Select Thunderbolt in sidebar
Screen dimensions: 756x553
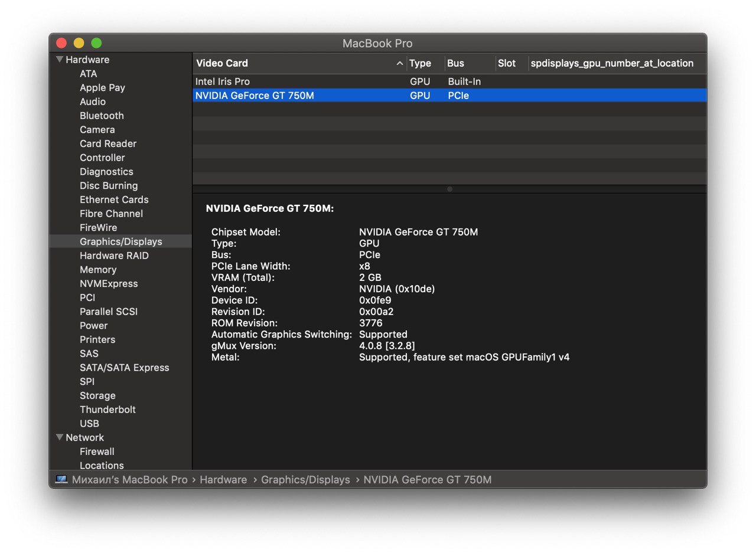(107, 410)
